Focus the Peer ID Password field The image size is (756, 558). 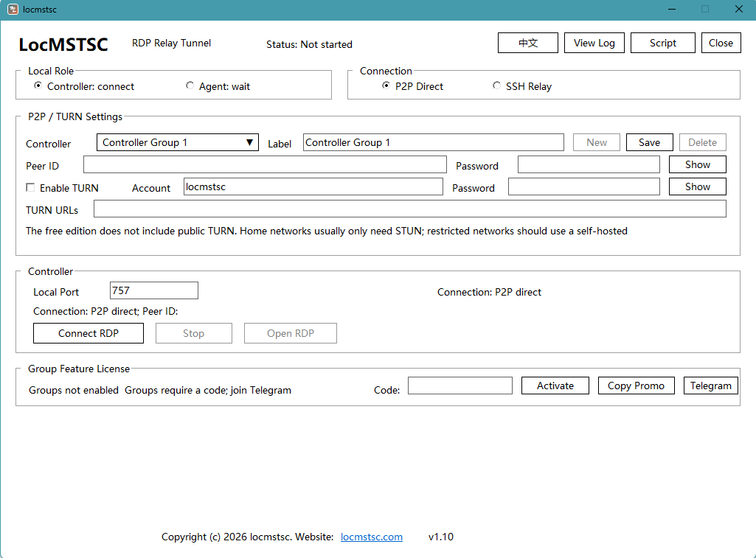tap(589, 164)
